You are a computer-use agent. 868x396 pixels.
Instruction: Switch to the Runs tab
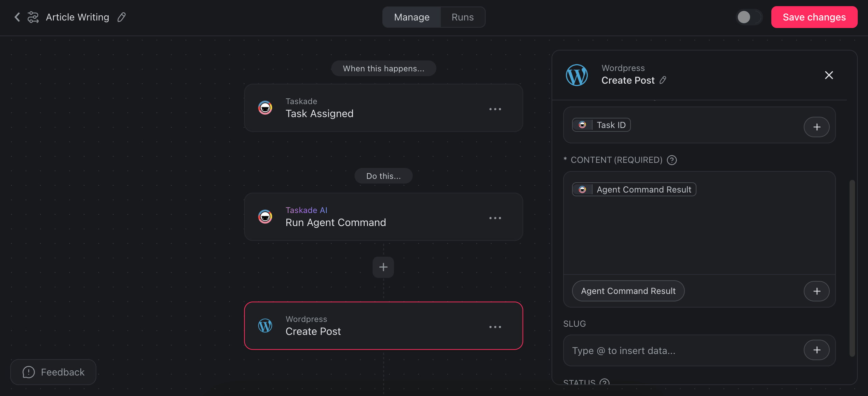tap(462, 17)
